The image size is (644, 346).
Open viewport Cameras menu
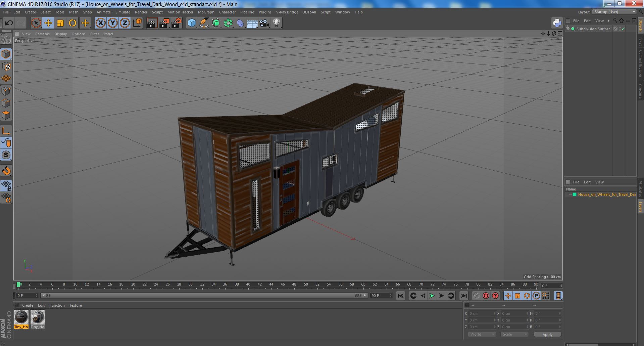click(x=42, y=34)
